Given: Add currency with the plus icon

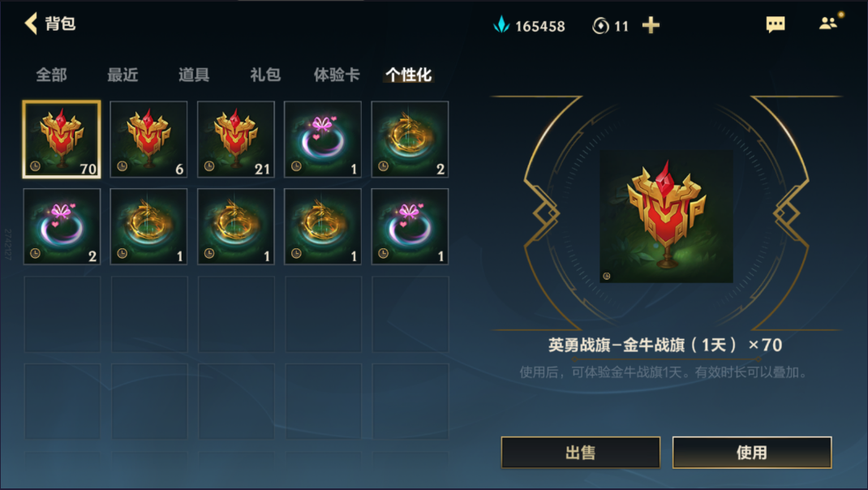Looking at the screenshot, I should 651,25.
